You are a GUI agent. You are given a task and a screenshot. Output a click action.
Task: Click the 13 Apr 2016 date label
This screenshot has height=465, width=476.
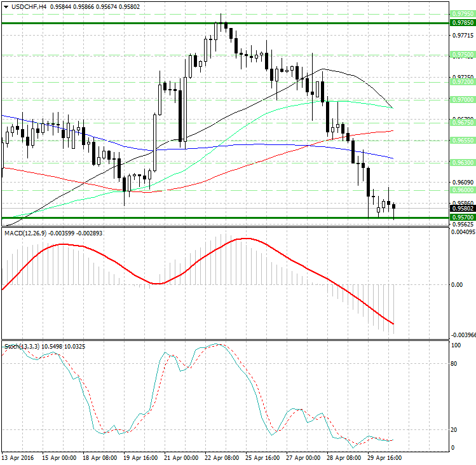(17, 457)
